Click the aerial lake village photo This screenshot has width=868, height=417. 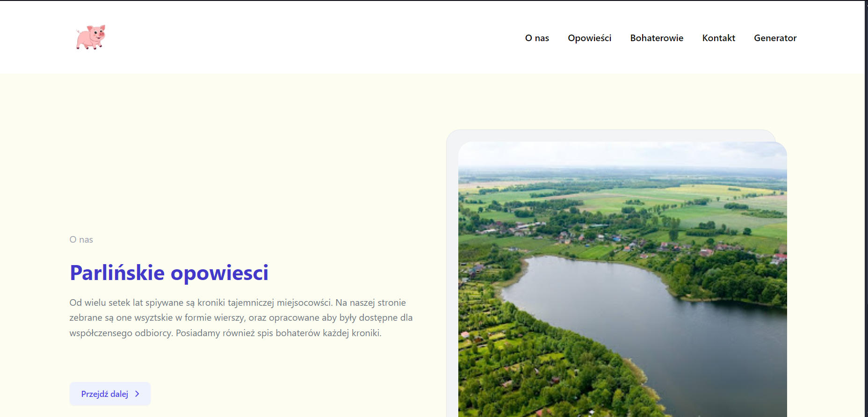tap(622, 280)
